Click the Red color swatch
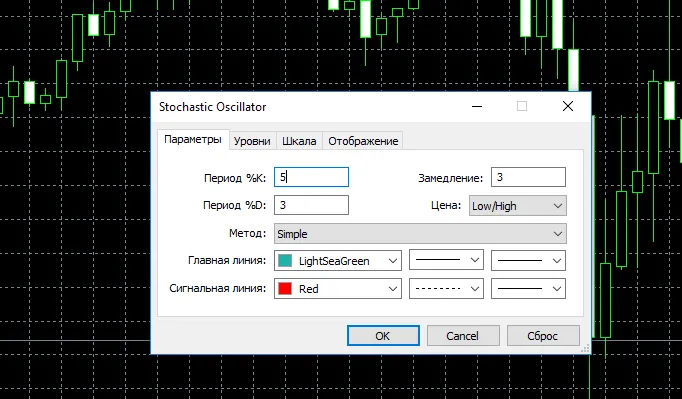Screen dimensions: 682x399 click(285, 288)
